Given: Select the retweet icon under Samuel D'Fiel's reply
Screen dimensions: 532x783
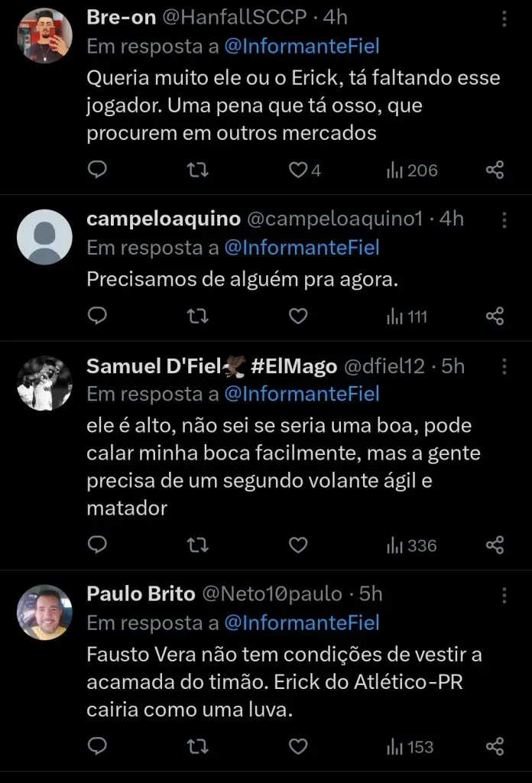Looking at the screenshot, I should pyautogui.click(x=198, y=544).
